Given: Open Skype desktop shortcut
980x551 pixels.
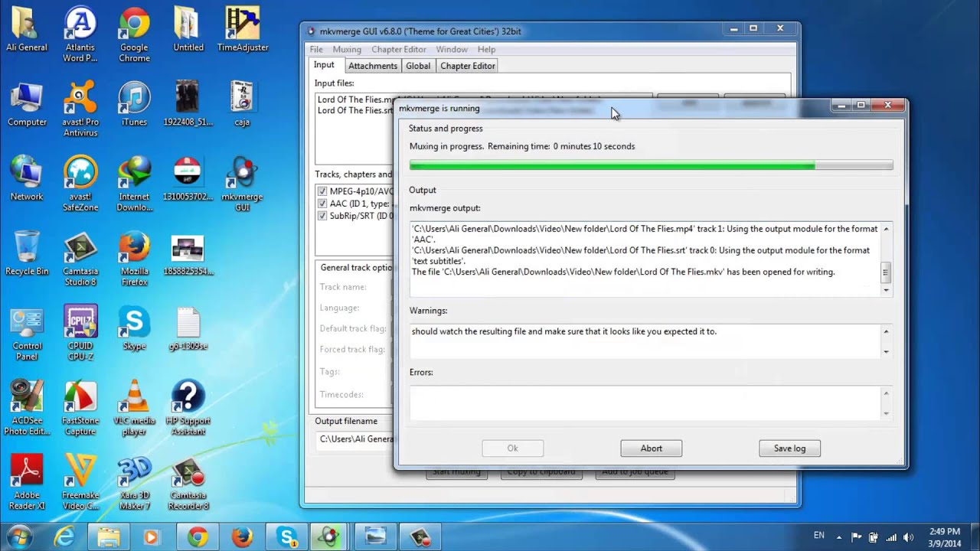Looking at the screenshot, I should coord(134,329).
